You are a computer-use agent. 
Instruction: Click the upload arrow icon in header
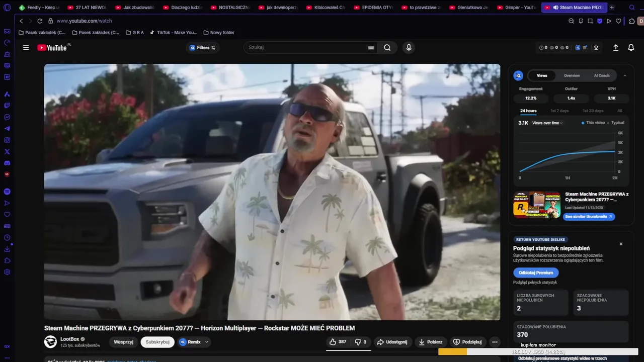tap(615, 48)
